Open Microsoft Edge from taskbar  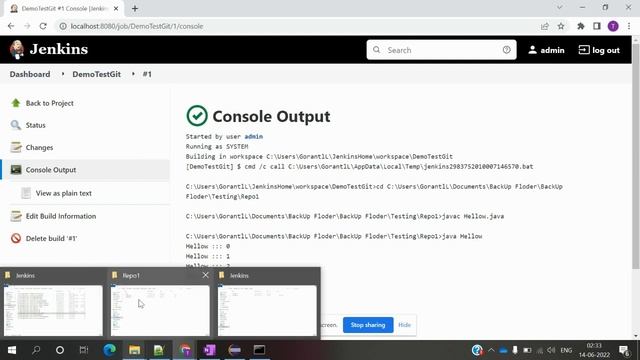(109, 350)
